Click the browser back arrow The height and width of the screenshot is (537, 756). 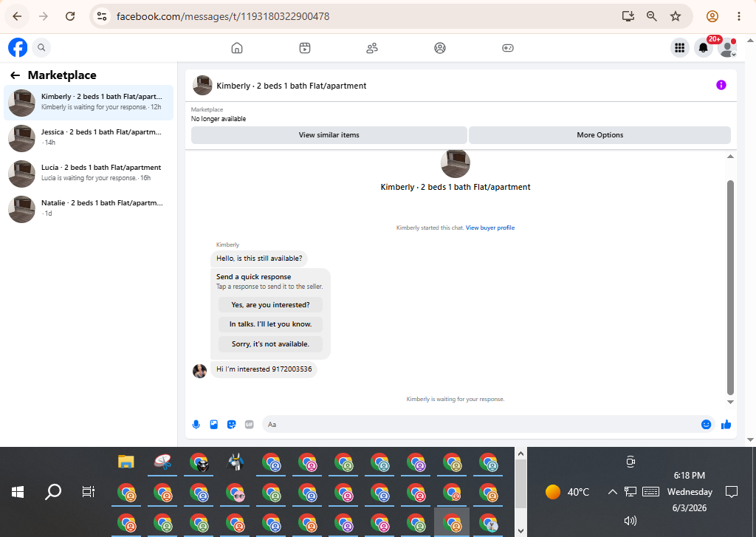(x=17, y=16)
